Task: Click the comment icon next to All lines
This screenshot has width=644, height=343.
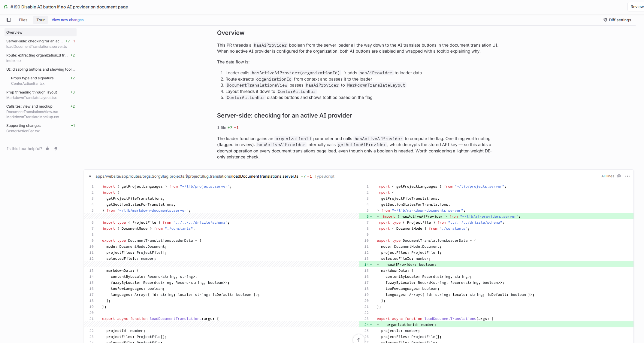Action: 619,176
